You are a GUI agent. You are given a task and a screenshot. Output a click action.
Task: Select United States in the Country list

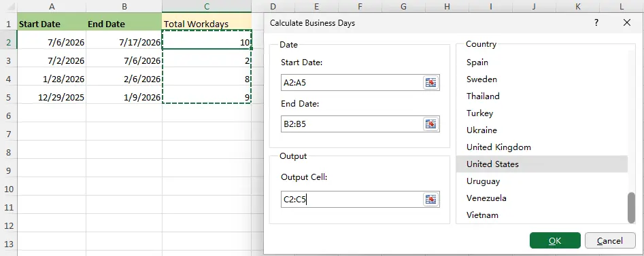542,164
